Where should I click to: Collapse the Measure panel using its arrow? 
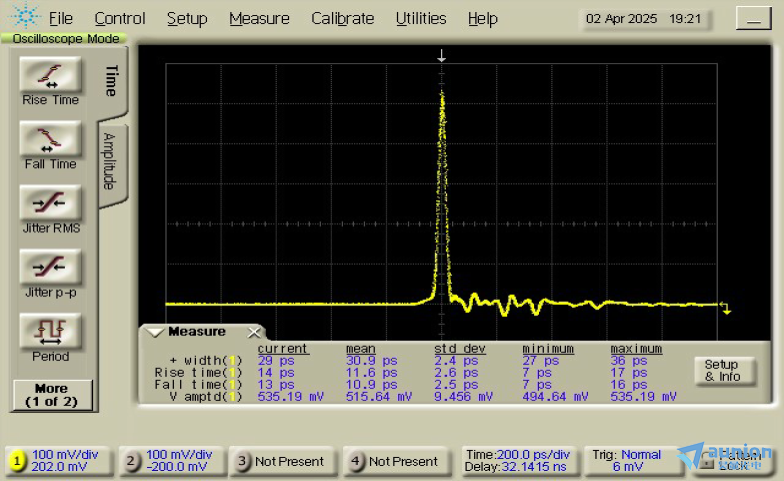[153, 332]
